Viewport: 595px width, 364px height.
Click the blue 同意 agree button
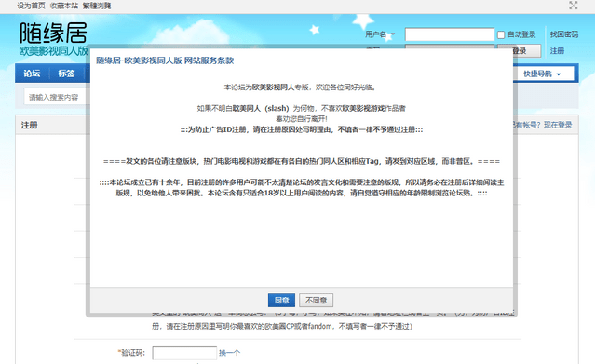281,301
